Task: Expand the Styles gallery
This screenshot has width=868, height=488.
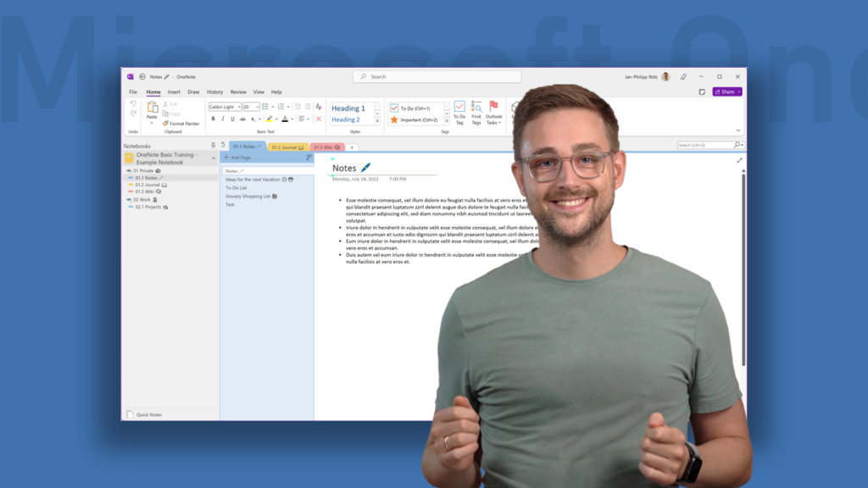Action: [x=377, y=120]
